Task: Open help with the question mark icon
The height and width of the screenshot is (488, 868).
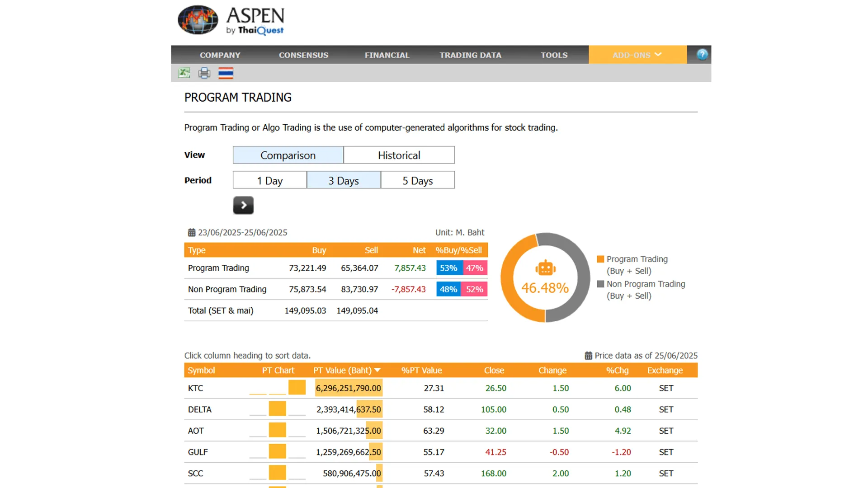Action: [702, 55]
